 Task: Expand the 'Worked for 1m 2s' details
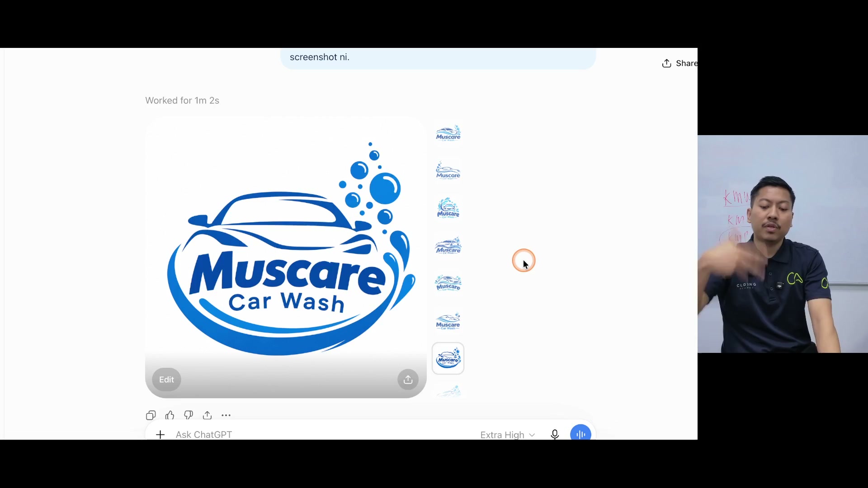point(182,100)
